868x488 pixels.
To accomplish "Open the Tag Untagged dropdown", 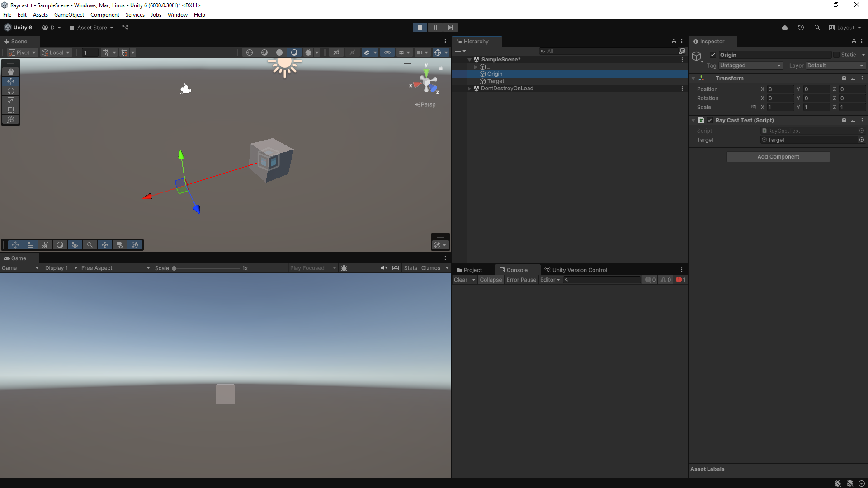I will [750, 66].
